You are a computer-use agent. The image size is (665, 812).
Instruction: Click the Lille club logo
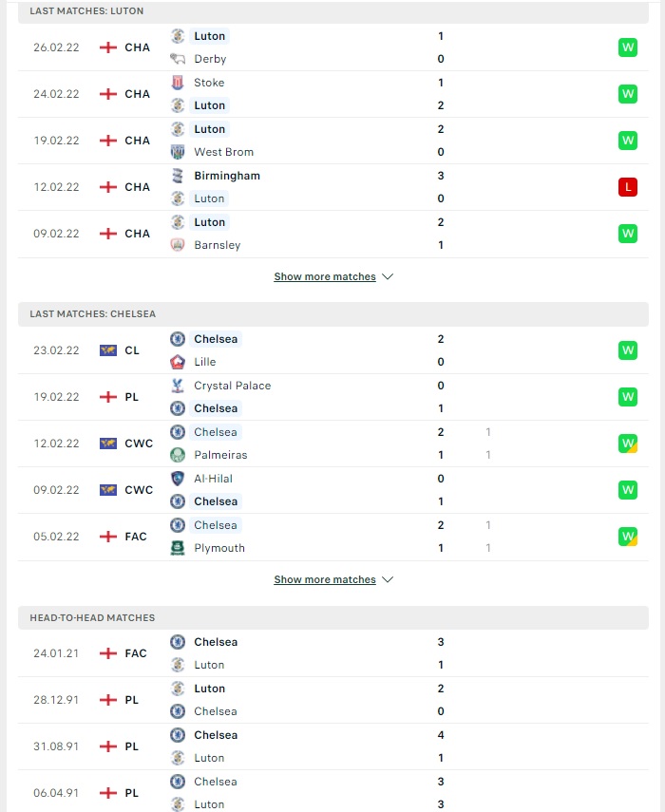click(x=178, y=362)
